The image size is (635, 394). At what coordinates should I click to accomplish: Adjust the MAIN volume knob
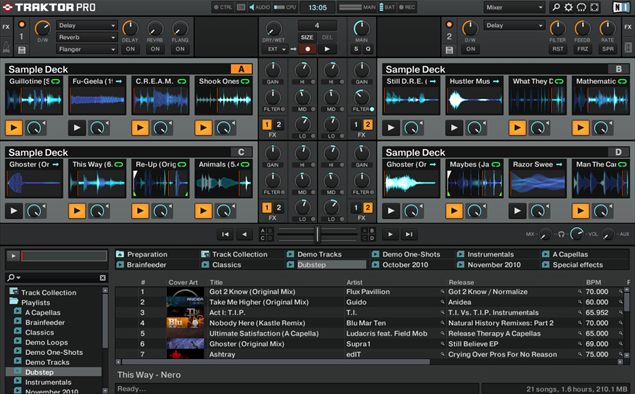click(x=361, y=28)
